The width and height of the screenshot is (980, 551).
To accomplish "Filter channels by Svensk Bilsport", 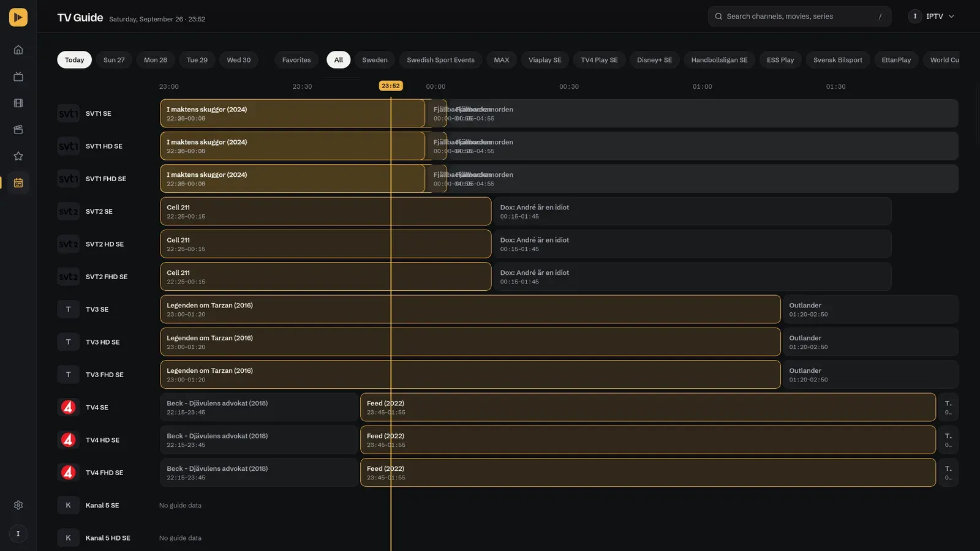I will (838, 60).
